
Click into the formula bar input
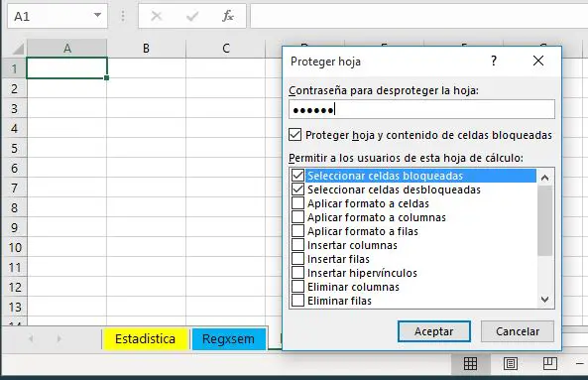point(418,16)
